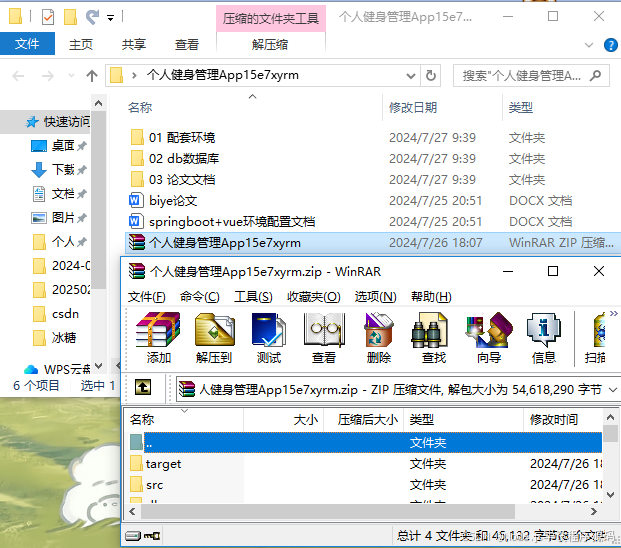Viewport: 621px width, 548px height.
Task: Click the new folder icon in quick access toolbar
Action: (70, 17)
